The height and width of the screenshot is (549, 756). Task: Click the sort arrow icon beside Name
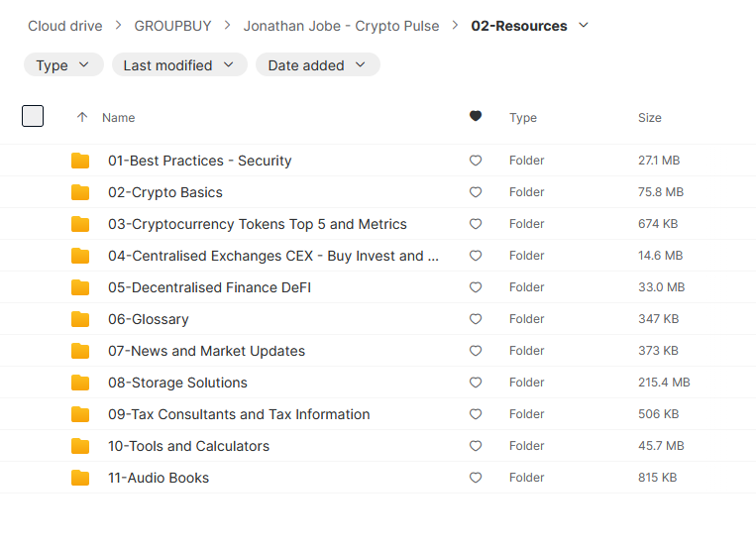click(x=82, y=117)
